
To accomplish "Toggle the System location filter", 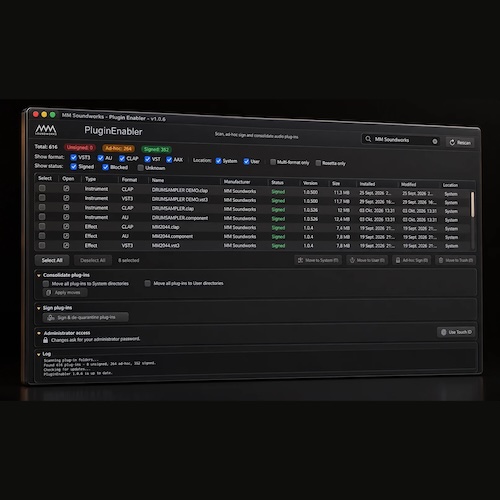I will [x=218, y=161].
